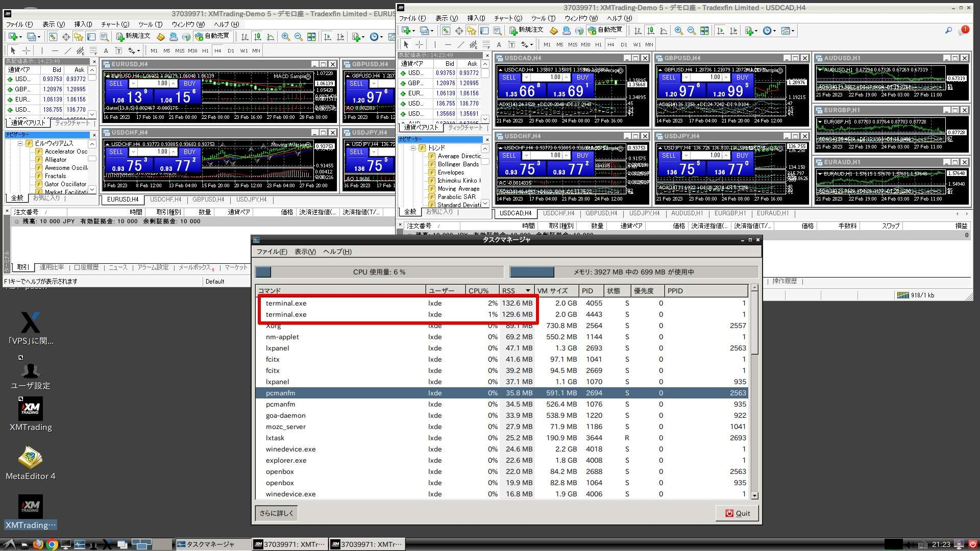Select bar chart icon in EURUSD window toolbar

coord(245,37)
